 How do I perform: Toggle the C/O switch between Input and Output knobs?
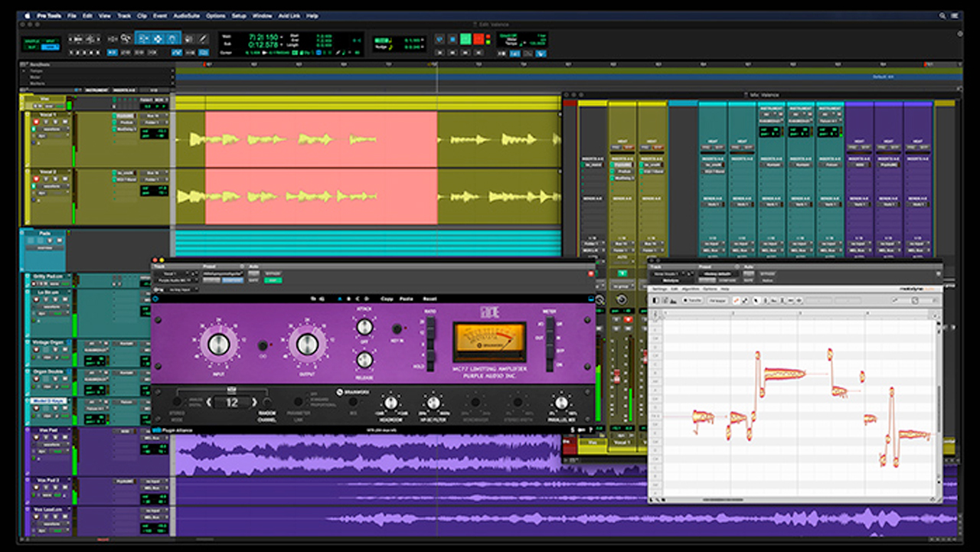(263, 345)
